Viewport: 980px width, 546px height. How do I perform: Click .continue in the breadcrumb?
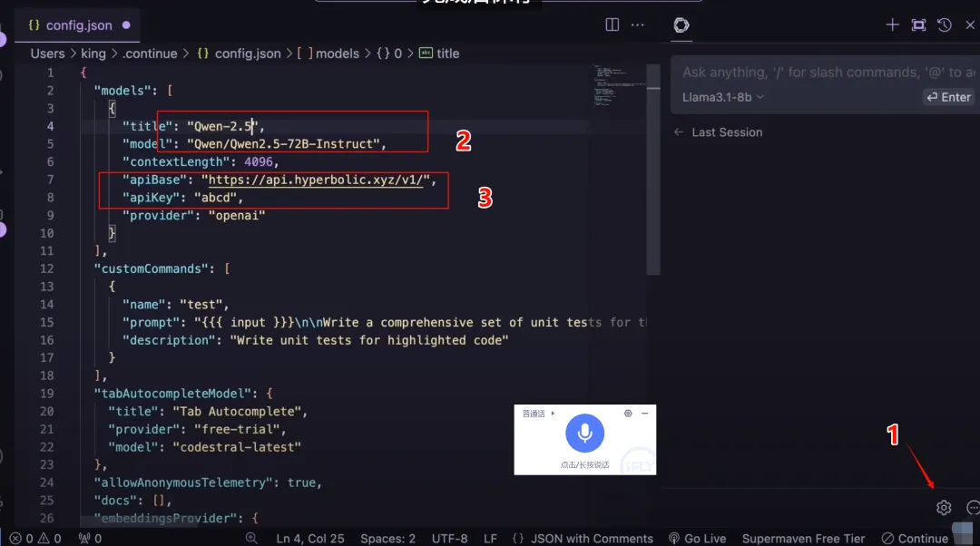point(150,54)
